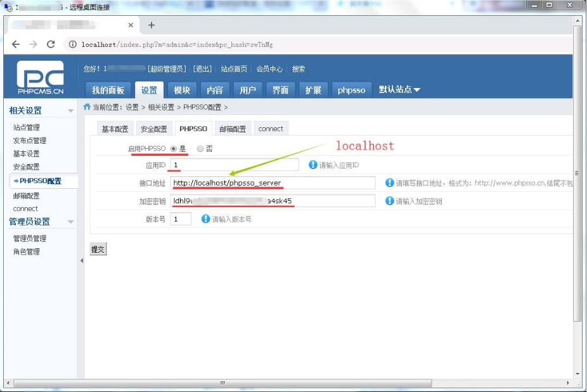Image resolution: width=587 pixels, height=392 pixels.
Task: Go back with the browser back arrow
Action: point(16,44)
